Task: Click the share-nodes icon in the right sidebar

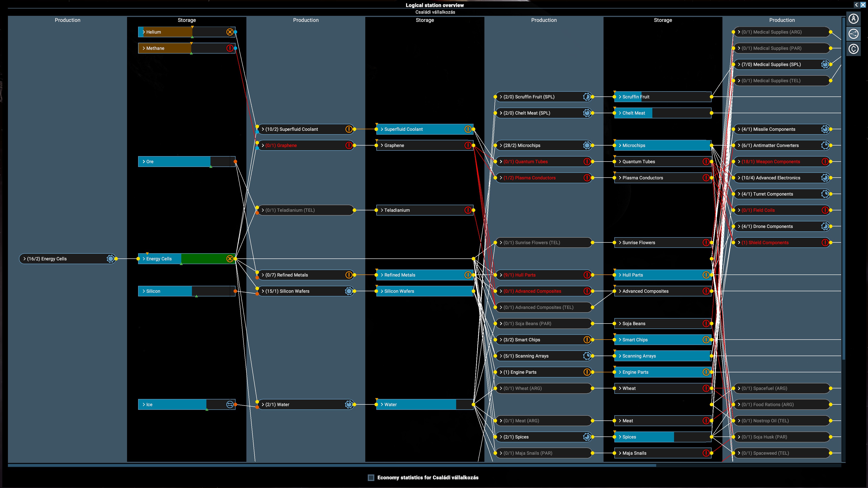Action: click(x=853, y=34)
